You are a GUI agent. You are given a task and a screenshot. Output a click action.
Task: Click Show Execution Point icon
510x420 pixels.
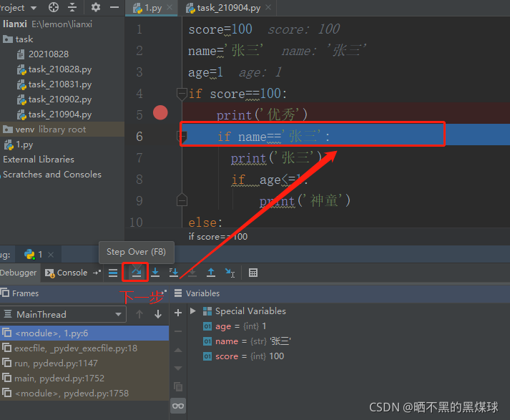tap(113, 273)
